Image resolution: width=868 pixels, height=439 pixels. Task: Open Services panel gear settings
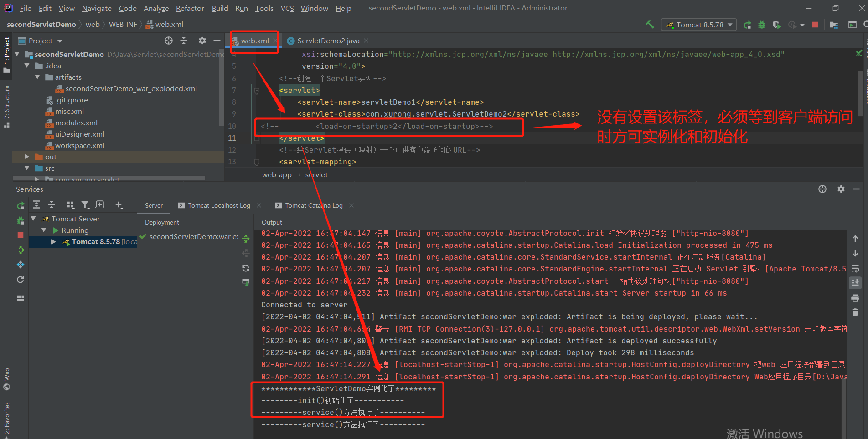pos(841,189)
